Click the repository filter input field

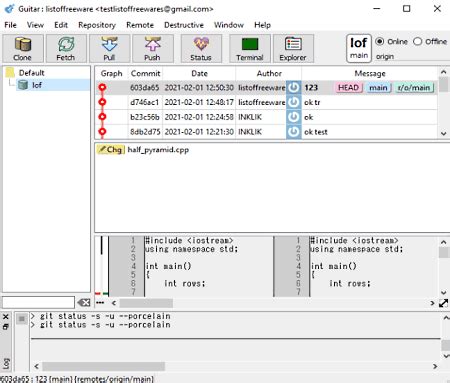click(38, 303)
